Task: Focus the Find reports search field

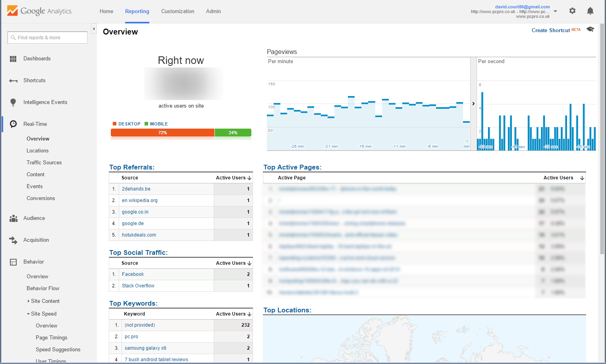Action: (47, 38)
